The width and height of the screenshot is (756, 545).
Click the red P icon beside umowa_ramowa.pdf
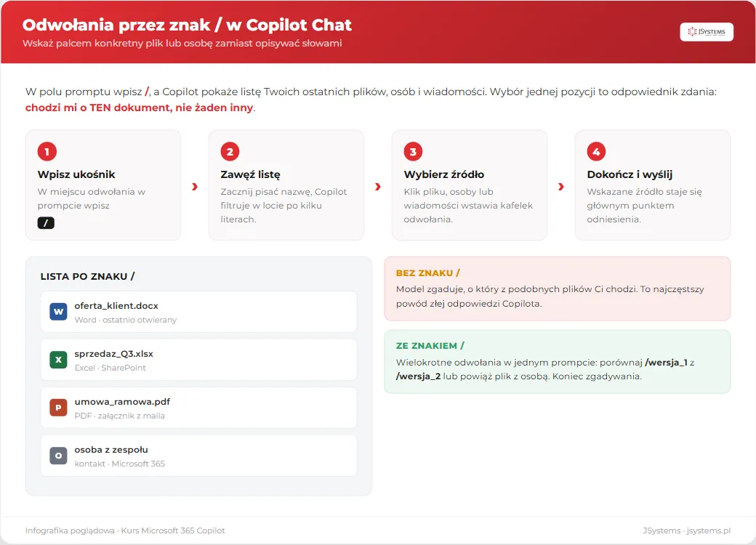(x=58, y=408)
